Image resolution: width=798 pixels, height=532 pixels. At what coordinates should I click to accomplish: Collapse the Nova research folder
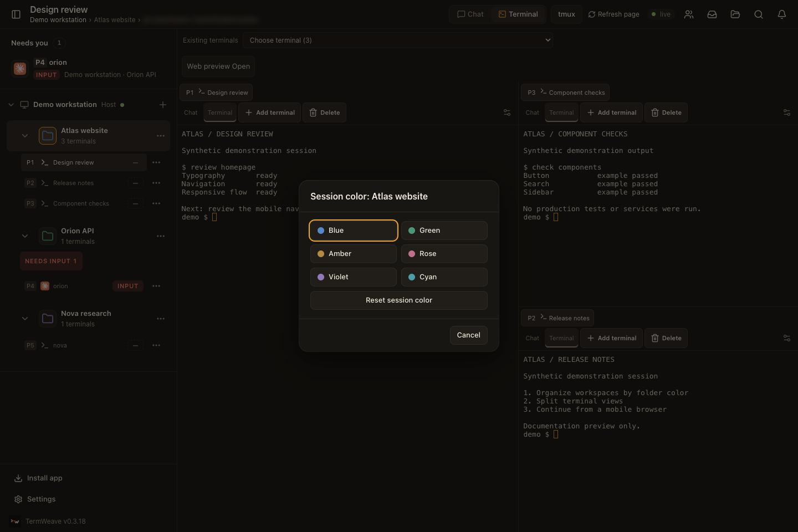click(25, 319)
